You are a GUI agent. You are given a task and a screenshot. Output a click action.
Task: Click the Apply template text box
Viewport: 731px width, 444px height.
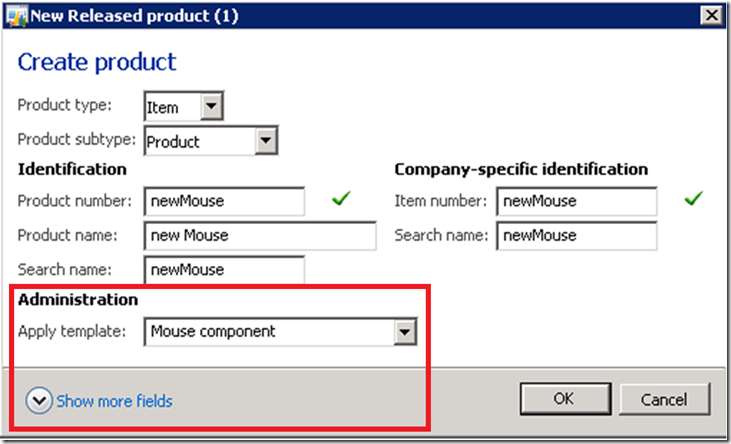click(269, 332)
